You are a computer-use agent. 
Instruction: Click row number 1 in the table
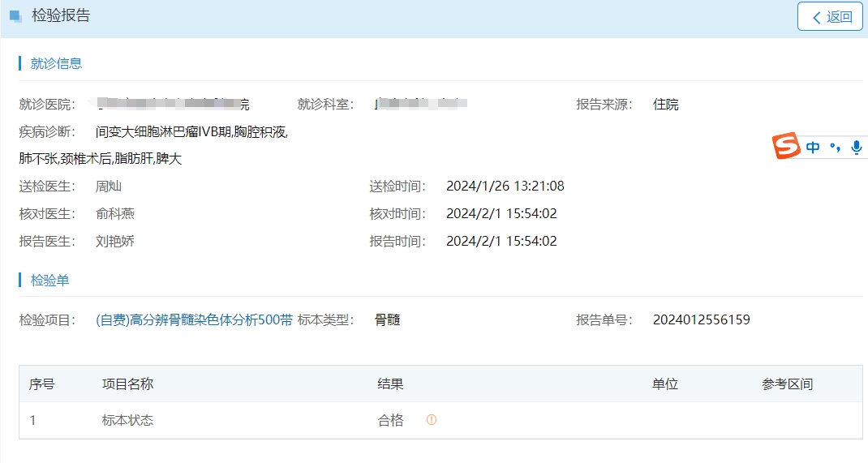[32, 420]
